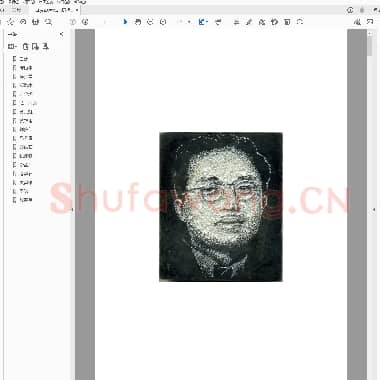Screen dimensions: 380x380
Task: Click the Zoom In plus circle icon
Action: (x=163, y=22)
